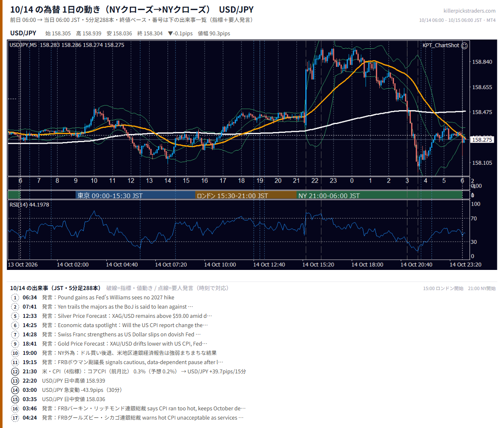Click the hour 14 label on time axis
This screenshot has height=428, width=504.
pos(168,181)
